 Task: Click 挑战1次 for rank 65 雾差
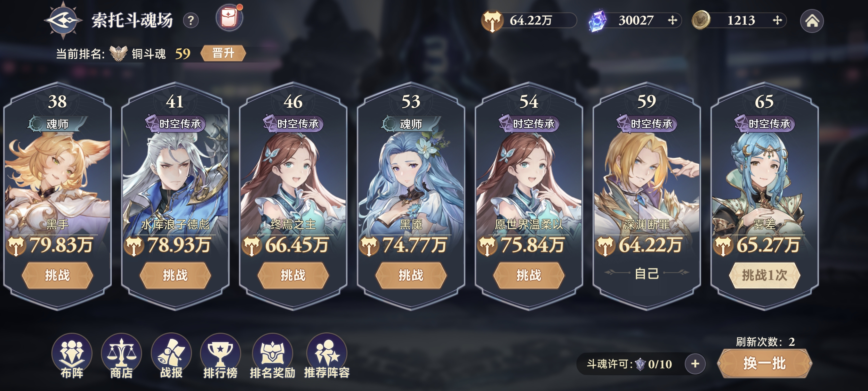tap(764, 275)
